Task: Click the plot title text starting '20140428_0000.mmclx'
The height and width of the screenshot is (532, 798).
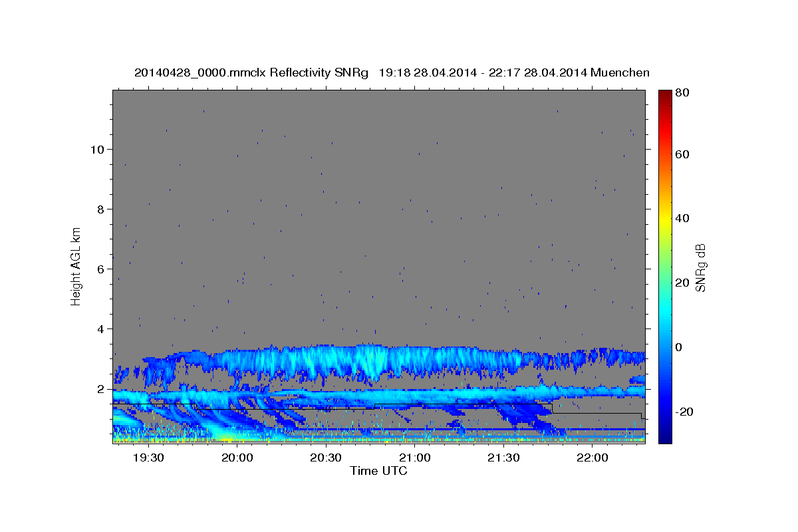Action: click(392, 72)
